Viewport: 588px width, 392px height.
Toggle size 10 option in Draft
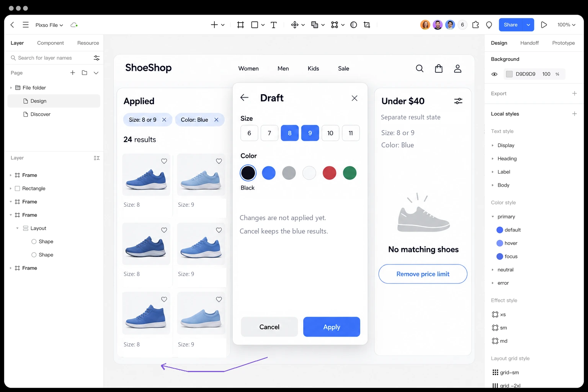click(330, 133)
